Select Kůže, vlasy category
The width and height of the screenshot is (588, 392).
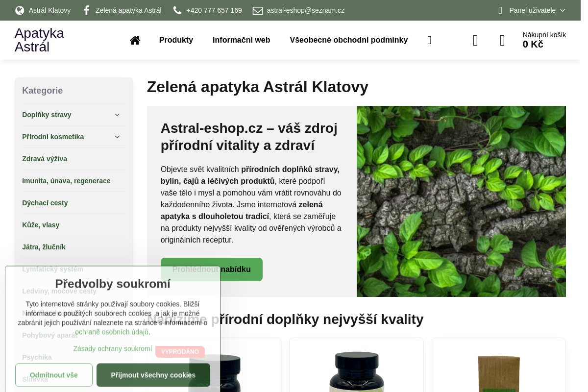point(41,225)
